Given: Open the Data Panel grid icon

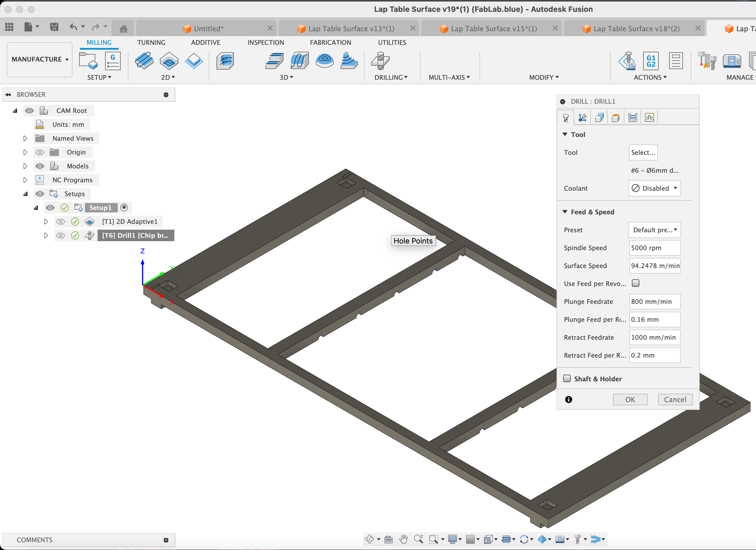Looking at the screenshot, I should [x=9, y=27].
